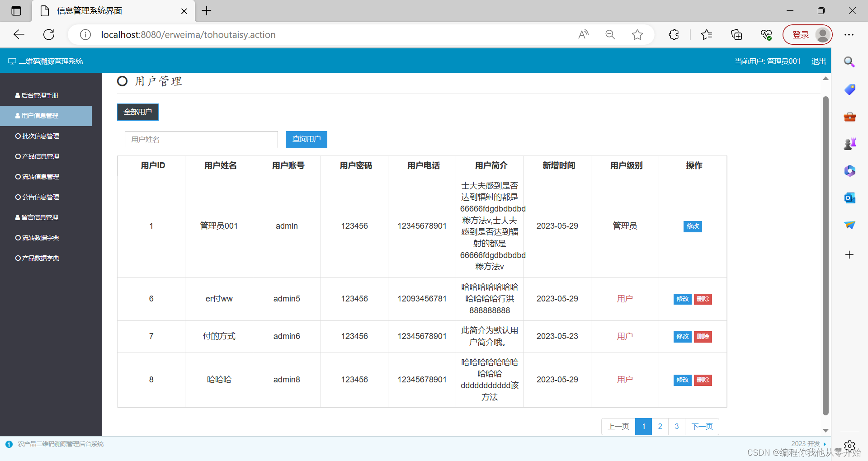The image size is (868, 461).
Task: Open sidebar paper plane icon
Action: coord(849,225)
